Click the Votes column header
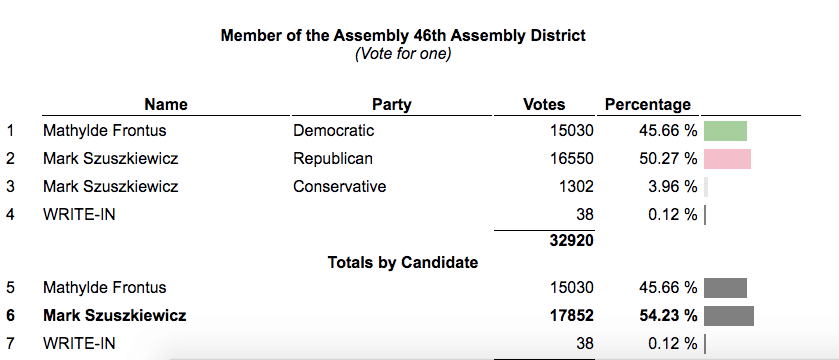 click(x=544, y=104)
